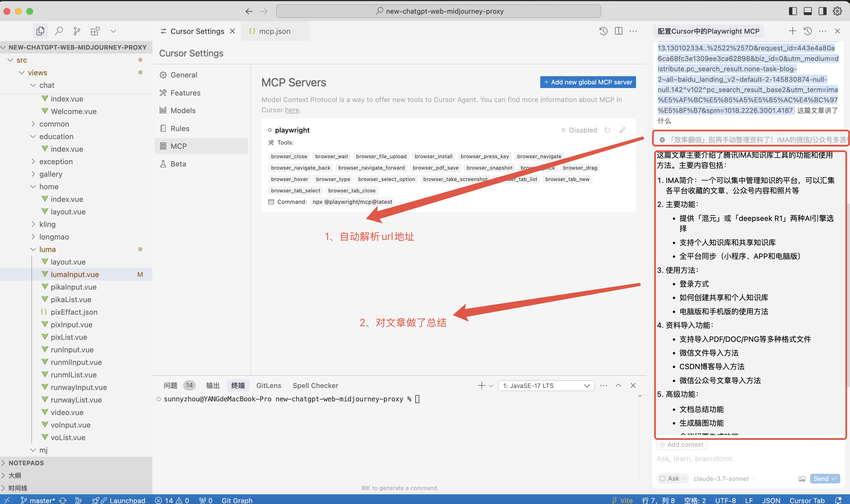The image size is (850, 504).
Task: Expand the kling folder
Action: 47,224
